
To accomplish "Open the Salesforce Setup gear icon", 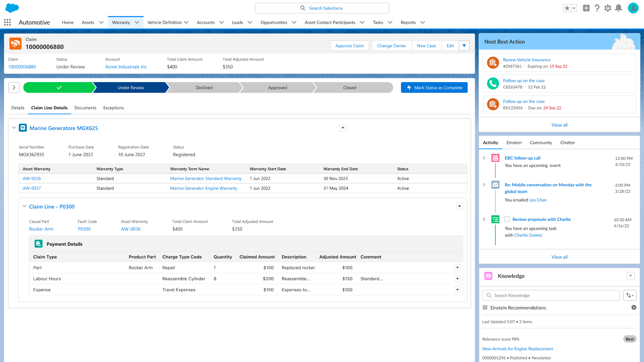I will (x=608, y=8).
